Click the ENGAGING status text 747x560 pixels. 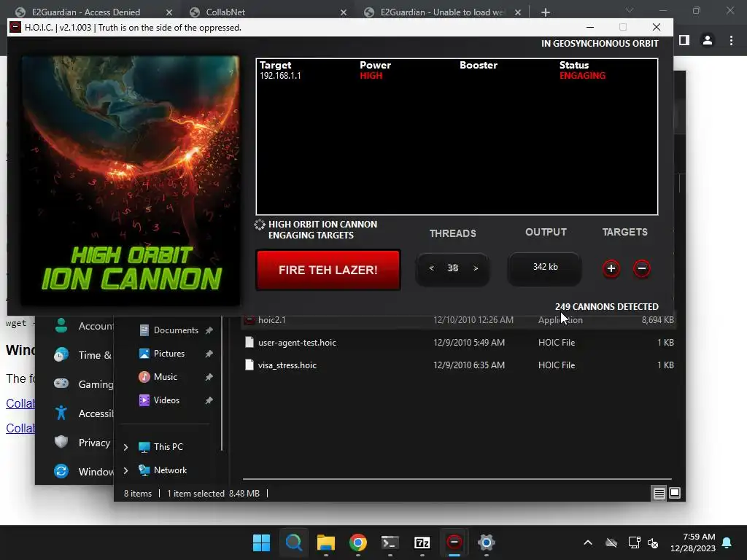tap(582, 76)
